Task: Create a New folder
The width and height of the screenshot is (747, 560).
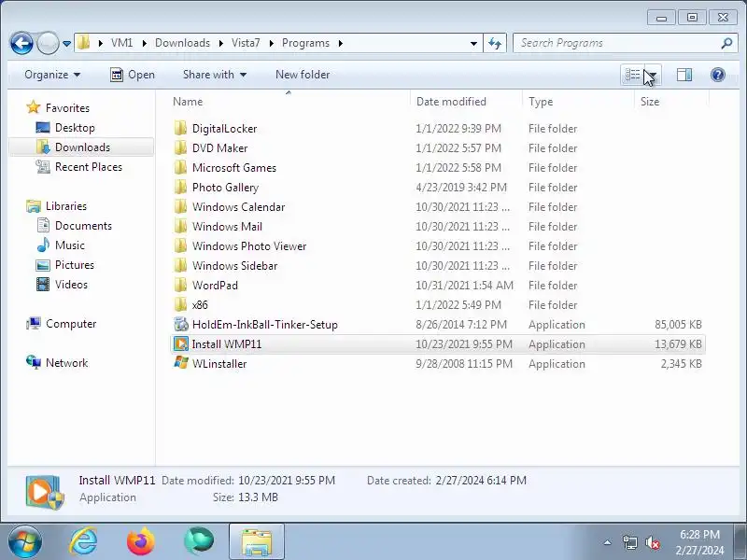Action: point(303,75)
